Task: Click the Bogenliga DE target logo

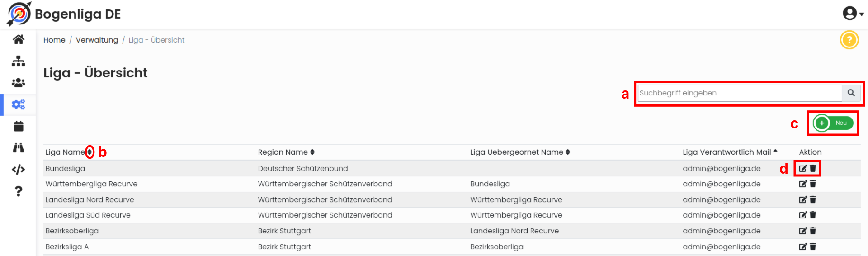Action: (x=19, y=14)
